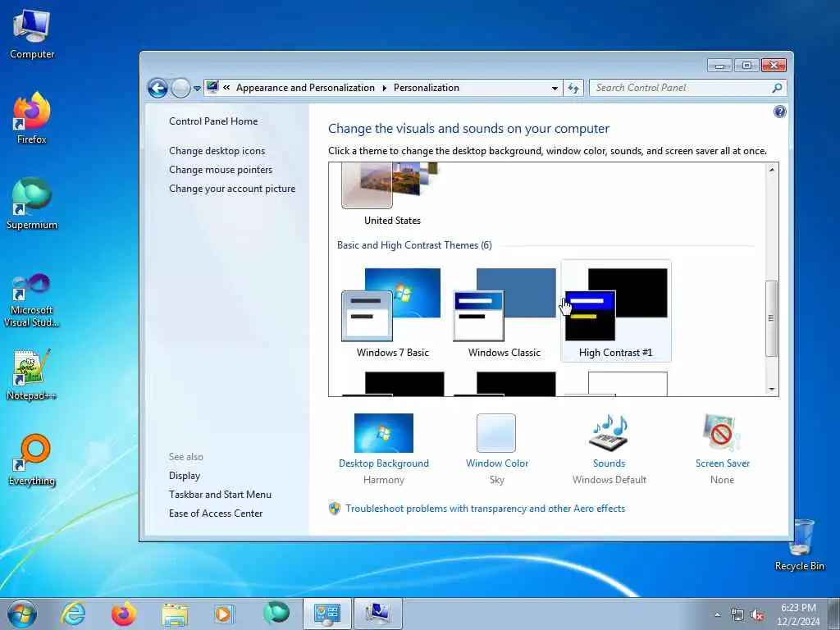
Task: Open Windows Explorer folder in taskbar
Action: pyautogui.click(x=175, y=614)
